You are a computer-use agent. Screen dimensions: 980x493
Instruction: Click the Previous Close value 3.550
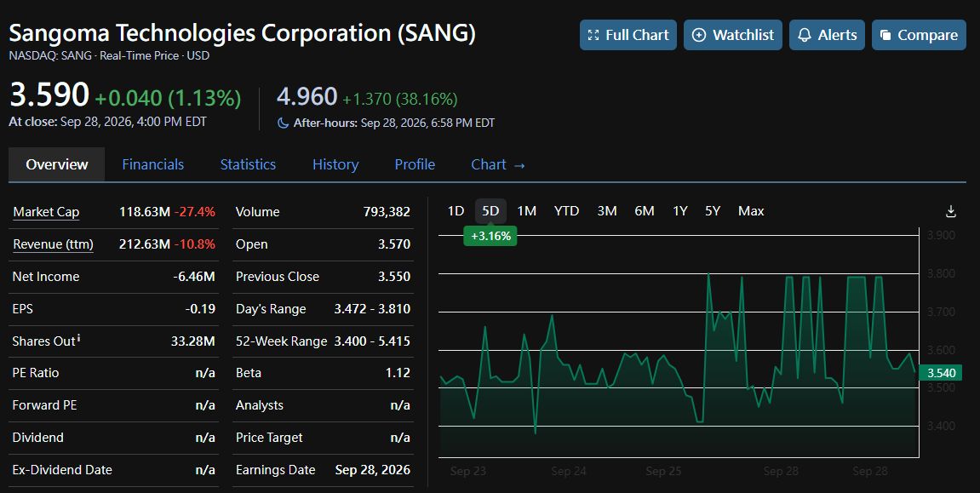coord(394,276)
